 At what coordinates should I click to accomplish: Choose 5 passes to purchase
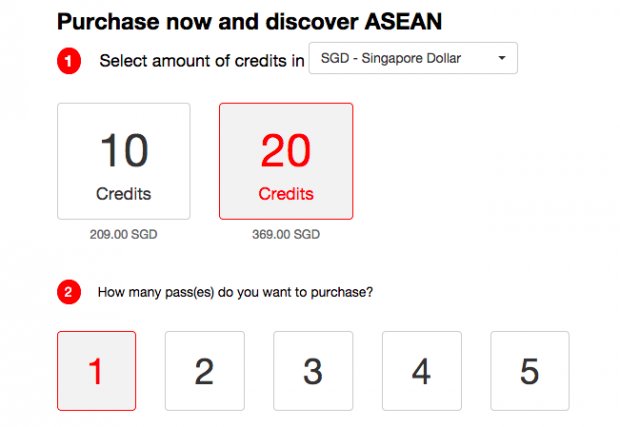click(530, 371)
